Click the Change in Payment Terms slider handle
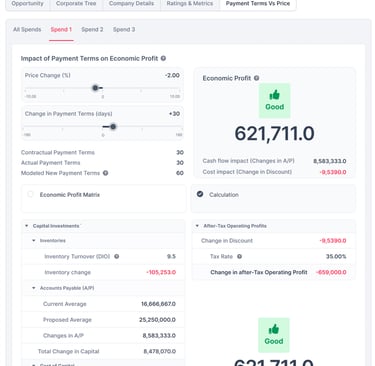Viewport: 375px width, 366px height. pyautogui.click(x=113, y=127)
